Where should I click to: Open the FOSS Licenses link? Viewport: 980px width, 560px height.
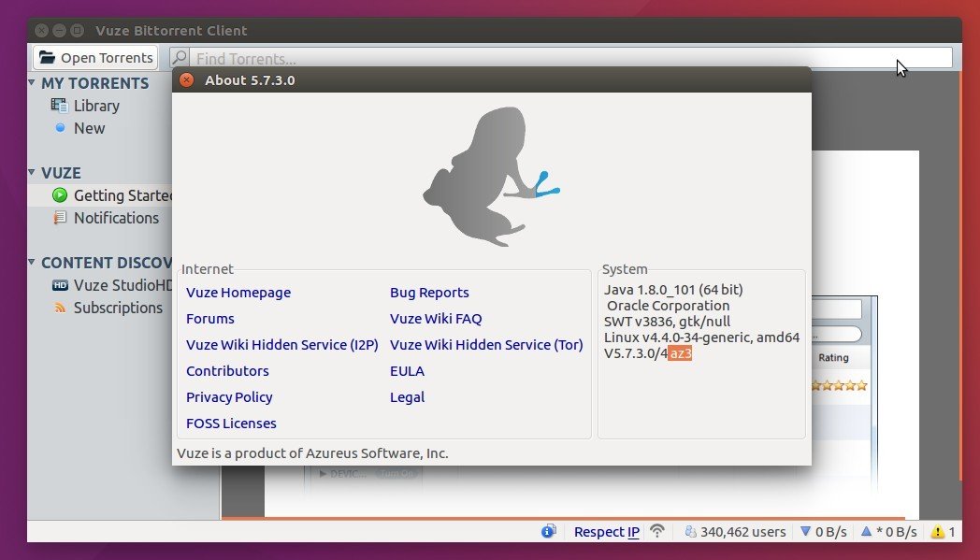click(231, 424)
